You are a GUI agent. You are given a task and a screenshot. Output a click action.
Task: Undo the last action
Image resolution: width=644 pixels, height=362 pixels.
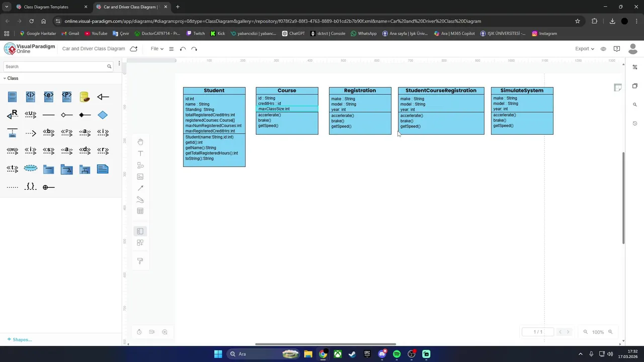click(183, 49)
